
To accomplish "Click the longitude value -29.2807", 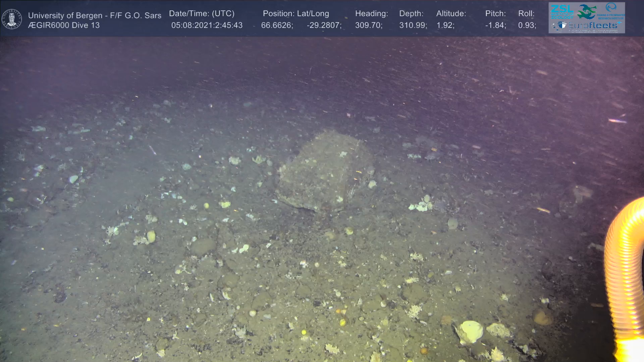I will [x=324, y=25].
